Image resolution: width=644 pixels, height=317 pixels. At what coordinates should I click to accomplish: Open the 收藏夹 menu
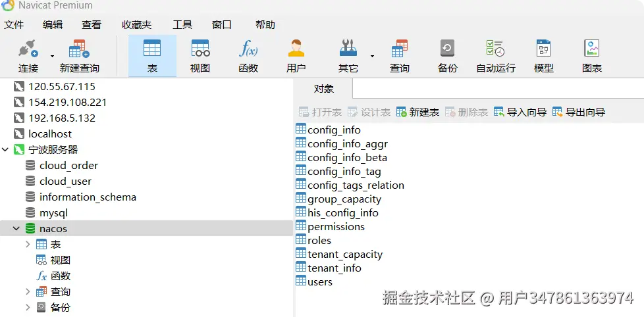(137, 25)
